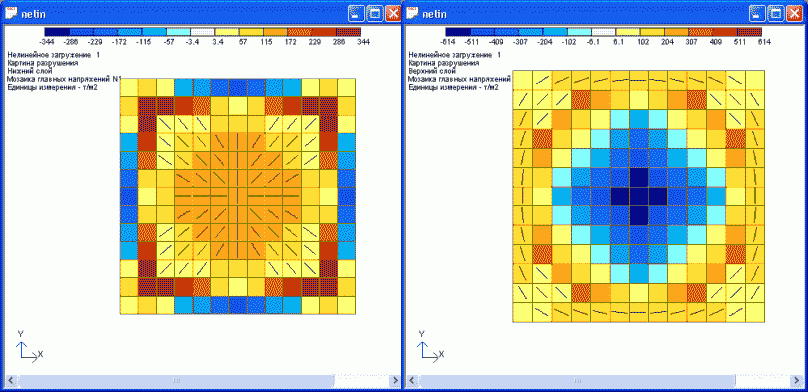The width and height of the screenshot is (808, 392).
Task: Click the netin icon in left window title
Action: (11, 14)
